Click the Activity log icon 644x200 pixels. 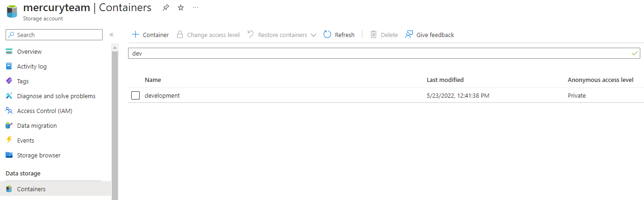coord(9,66)
